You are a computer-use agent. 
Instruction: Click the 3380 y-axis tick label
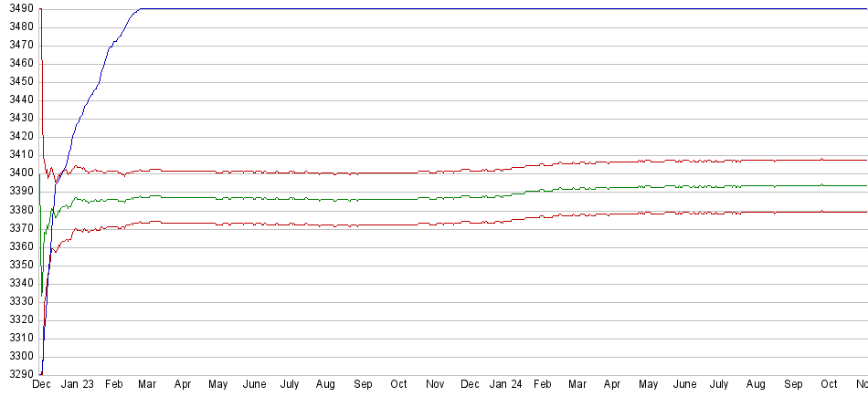(x=17, y=210)
